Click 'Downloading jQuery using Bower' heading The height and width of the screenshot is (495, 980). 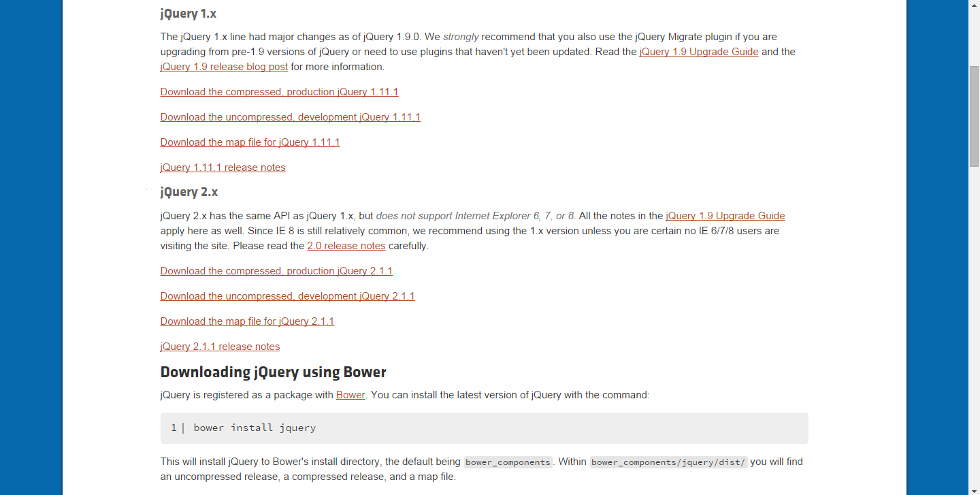point(274,372)
